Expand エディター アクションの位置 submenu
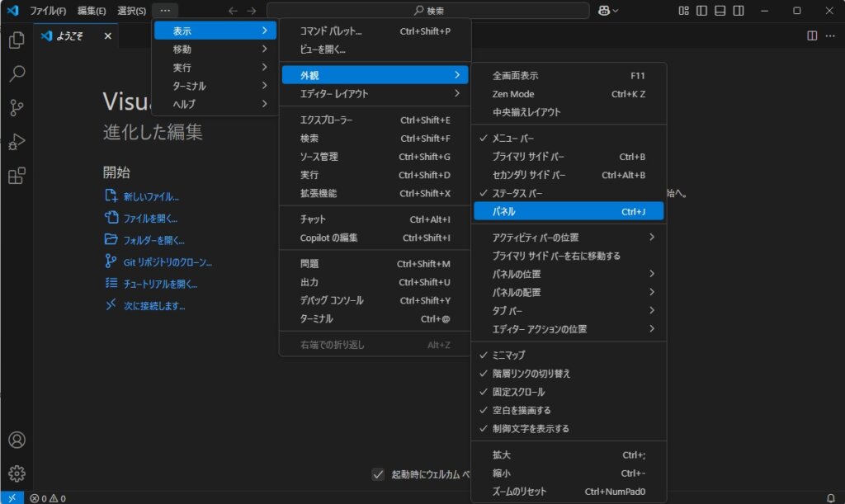The height and width of the screenshot is (504, 845). (569, 329)
